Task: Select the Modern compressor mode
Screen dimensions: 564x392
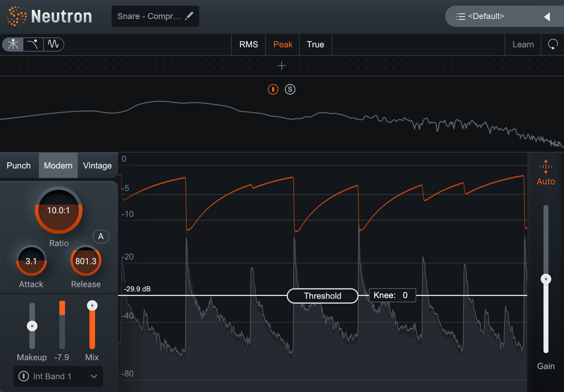Action: (58, 165)
